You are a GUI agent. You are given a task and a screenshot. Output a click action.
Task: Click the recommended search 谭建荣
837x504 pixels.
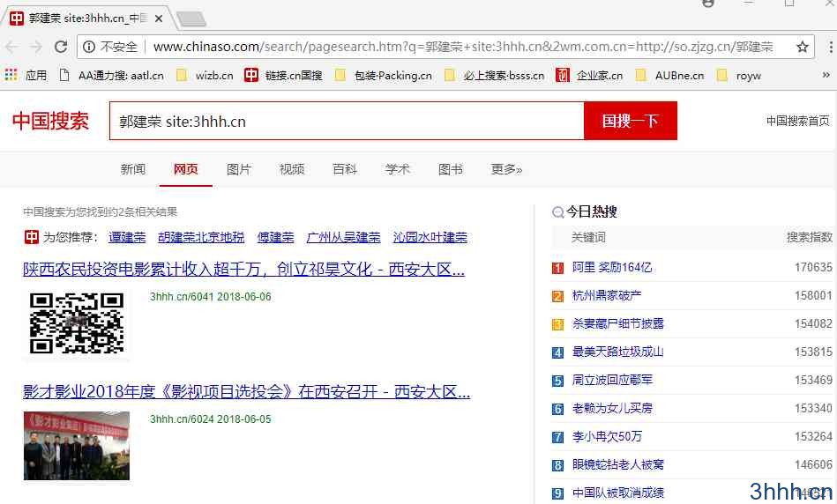point(127,237)
